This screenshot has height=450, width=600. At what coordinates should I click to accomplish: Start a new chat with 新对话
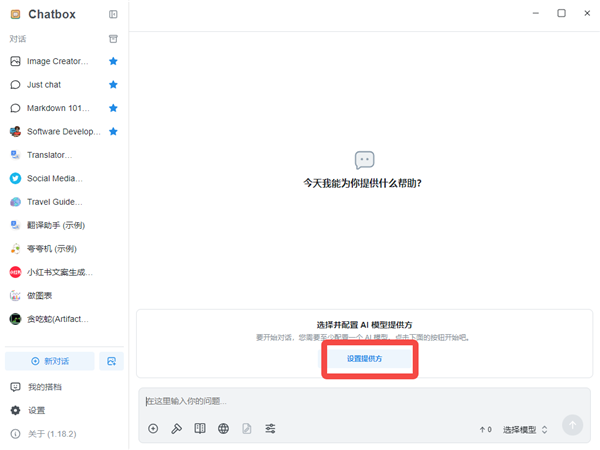[x=50, y=360]
